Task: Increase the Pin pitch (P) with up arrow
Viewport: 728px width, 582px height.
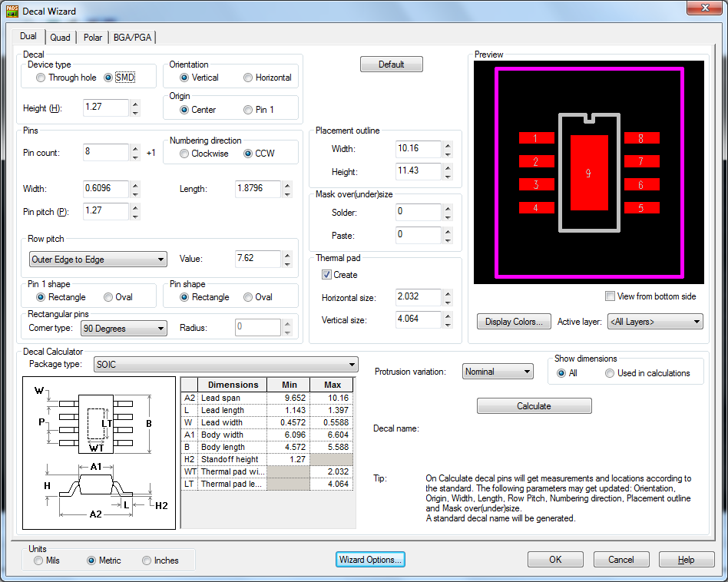Action: [x=135, y=207]
